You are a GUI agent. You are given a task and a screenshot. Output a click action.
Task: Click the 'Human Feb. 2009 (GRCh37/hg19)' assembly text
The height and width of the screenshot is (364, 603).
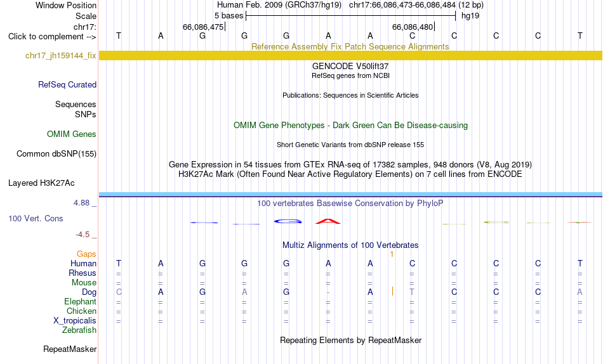pos(279,5)
